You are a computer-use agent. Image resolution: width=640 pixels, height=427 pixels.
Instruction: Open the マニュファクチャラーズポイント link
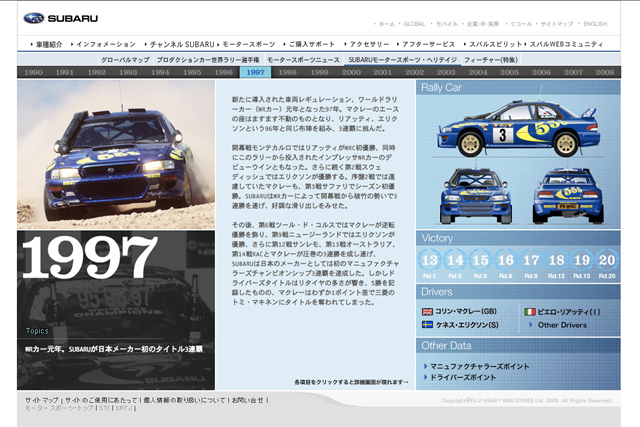481,369
